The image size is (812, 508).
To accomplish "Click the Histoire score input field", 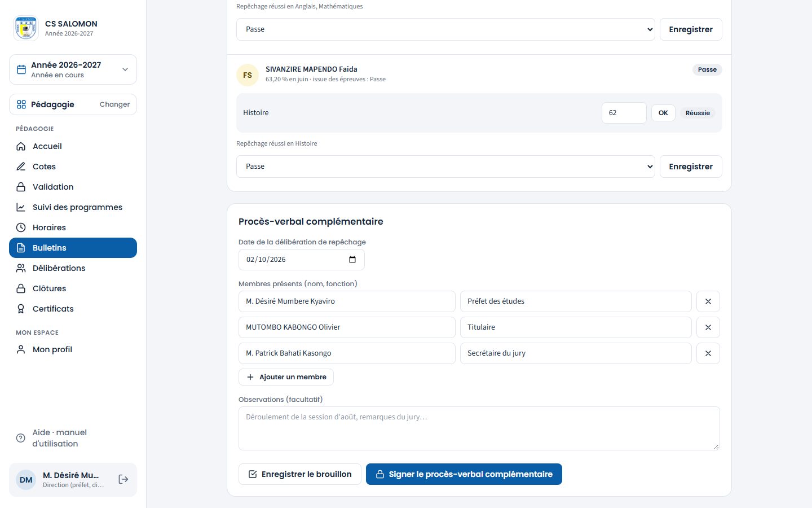I will pyautogui.click(x=624, y=113).
